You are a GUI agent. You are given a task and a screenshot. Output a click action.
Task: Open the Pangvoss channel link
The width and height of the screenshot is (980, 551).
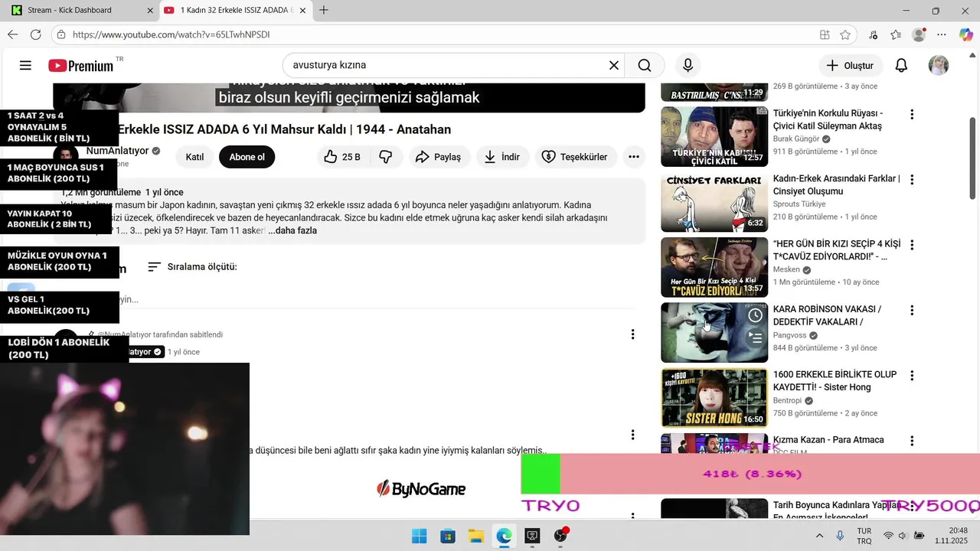click(x=790, y=335)
